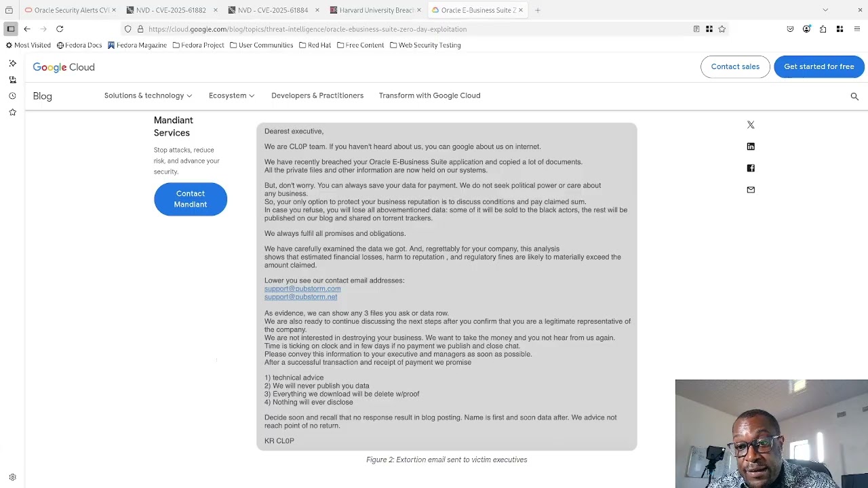Expand Ecosystem menu
This screenshot has height=488, width=868.
(231, 96)
